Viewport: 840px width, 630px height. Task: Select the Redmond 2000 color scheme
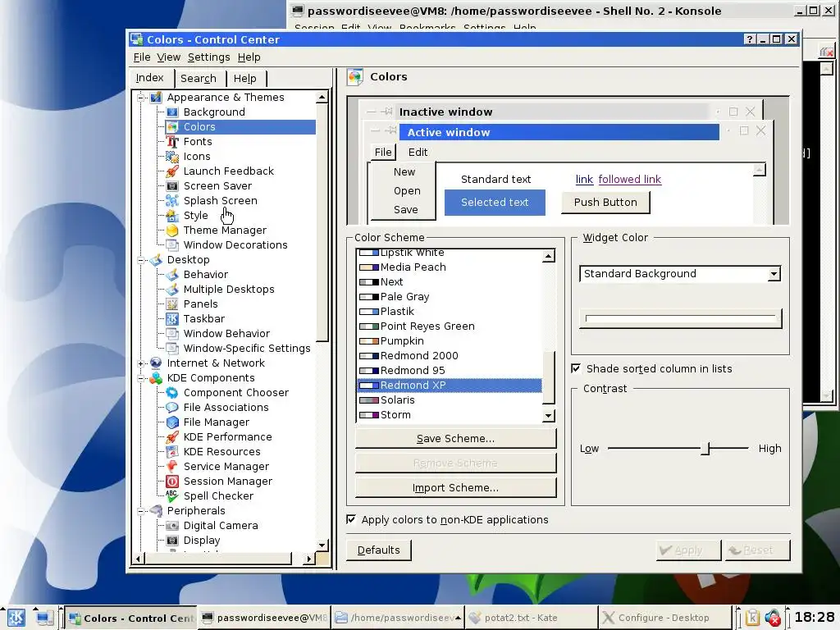click(450, 356)
